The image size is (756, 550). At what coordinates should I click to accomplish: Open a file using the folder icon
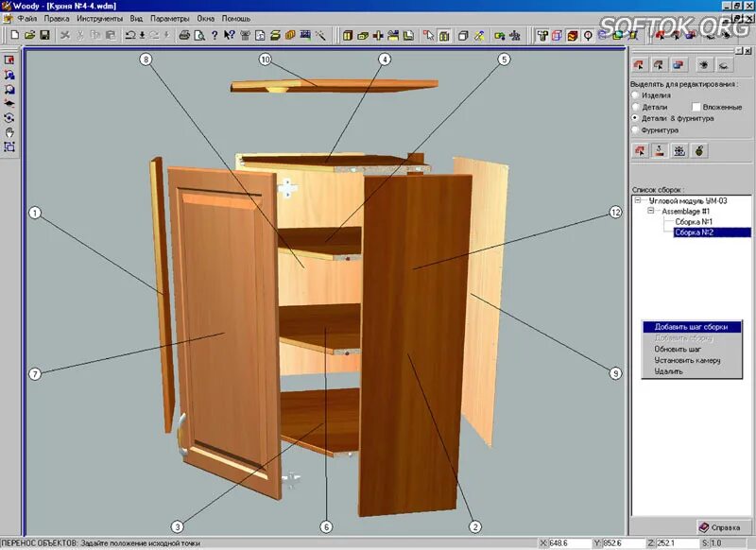30,35
